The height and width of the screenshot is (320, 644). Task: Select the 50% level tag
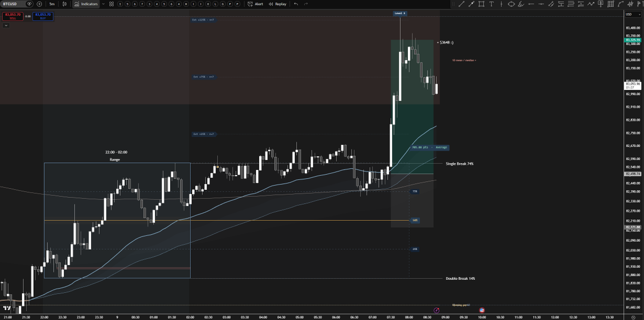tap(415, 220)
